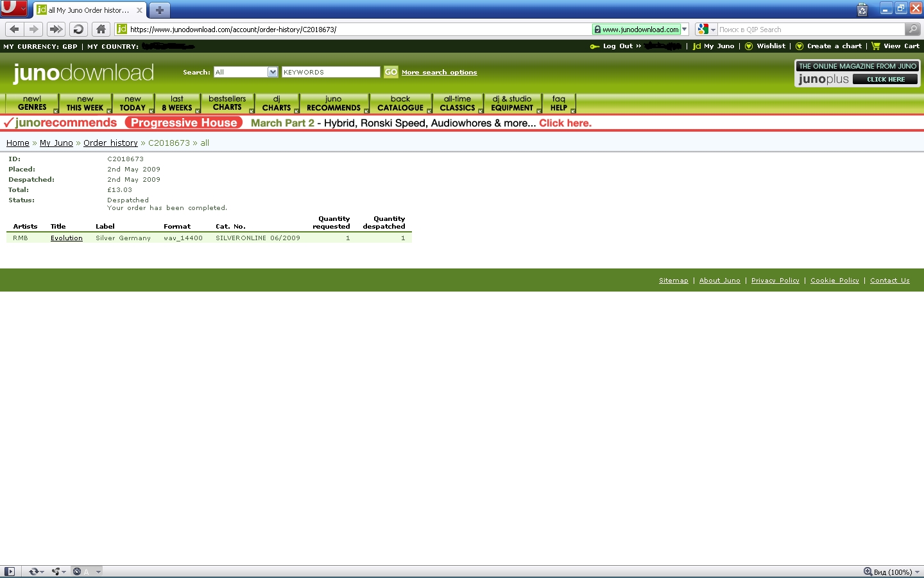Open the Opera menu button
This screenshot has height=578, width=924.
[13, 9]
